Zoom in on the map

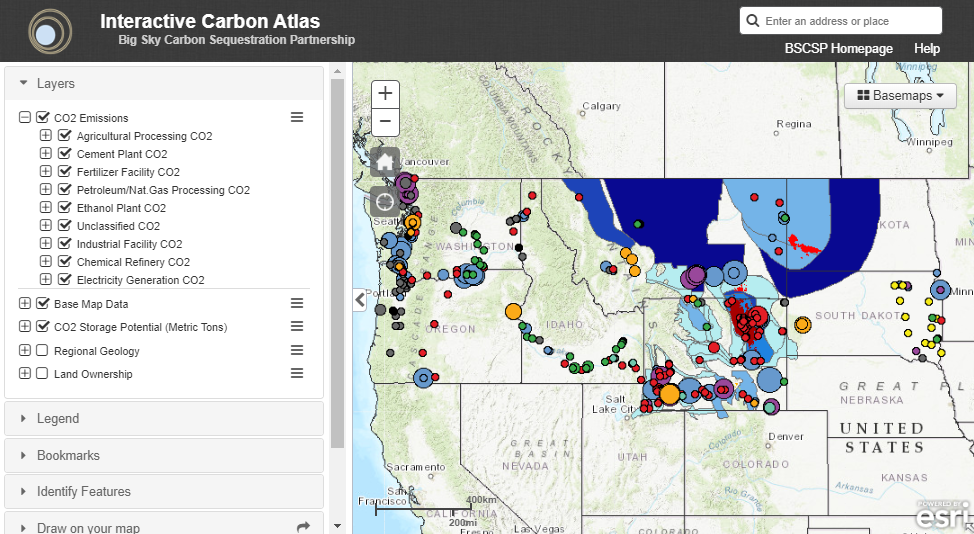coord(385,94)
